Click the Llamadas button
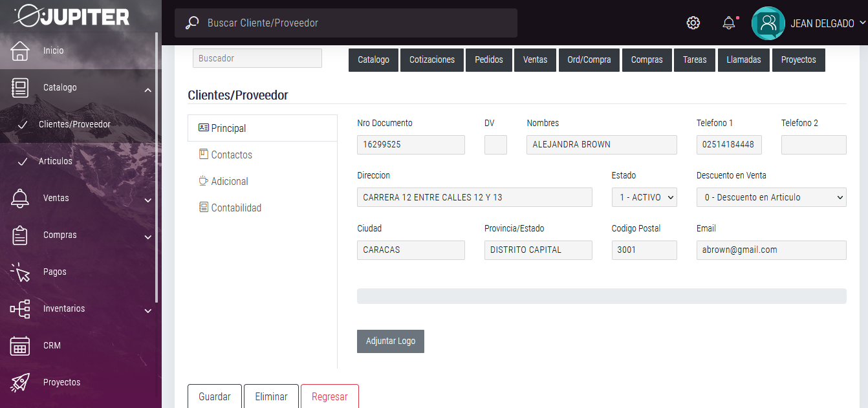 (744, 59)
